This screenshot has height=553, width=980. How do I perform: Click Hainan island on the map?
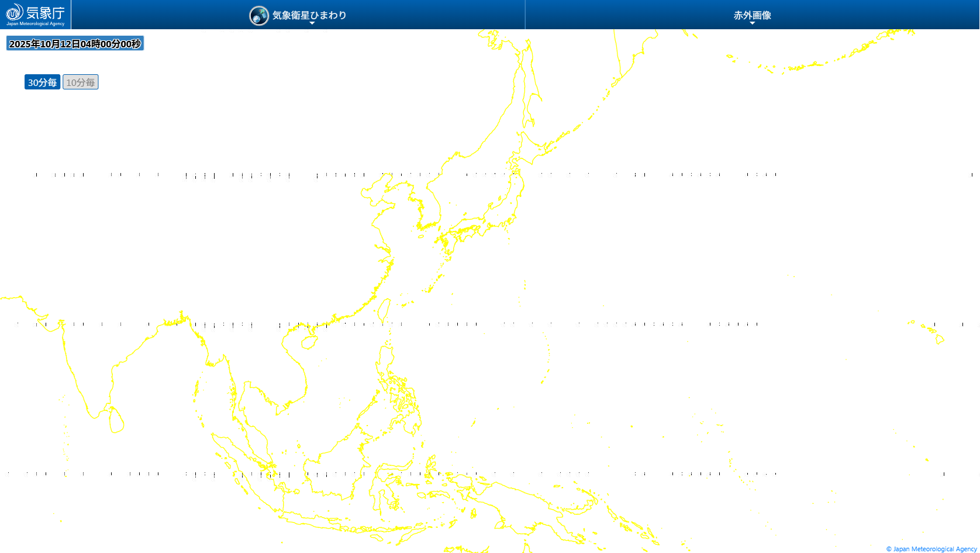tap(309, 342)
